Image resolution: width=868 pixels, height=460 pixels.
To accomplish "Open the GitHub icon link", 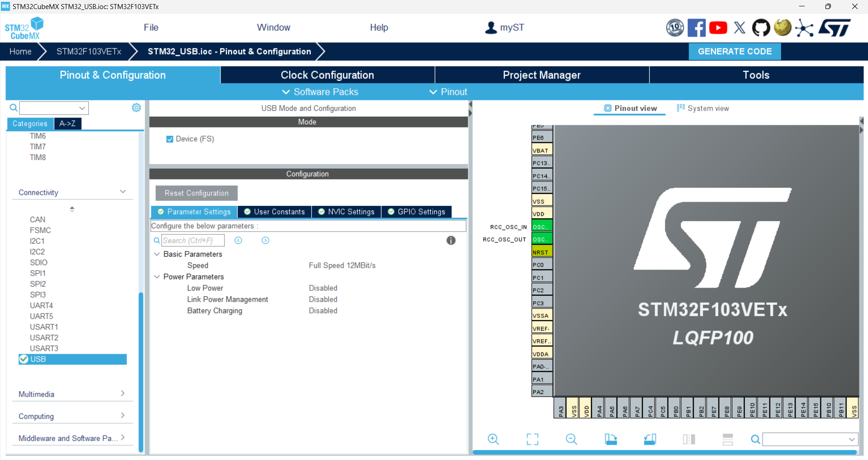I will point(761,28).
